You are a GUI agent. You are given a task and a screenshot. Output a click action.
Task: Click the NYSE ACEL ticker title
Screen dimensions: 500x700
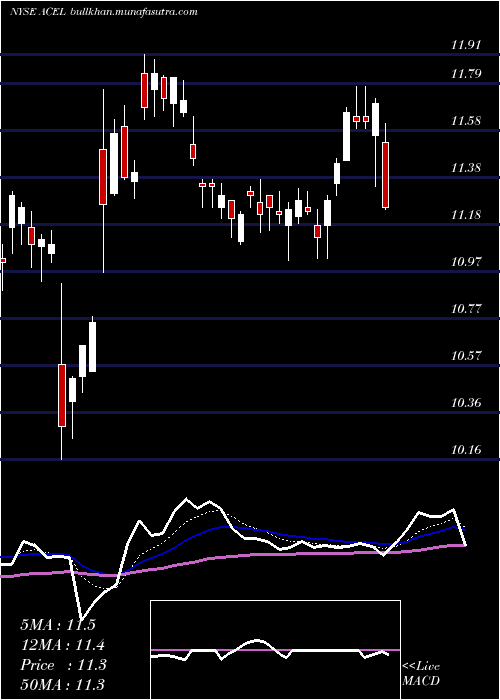click(38, 12)
